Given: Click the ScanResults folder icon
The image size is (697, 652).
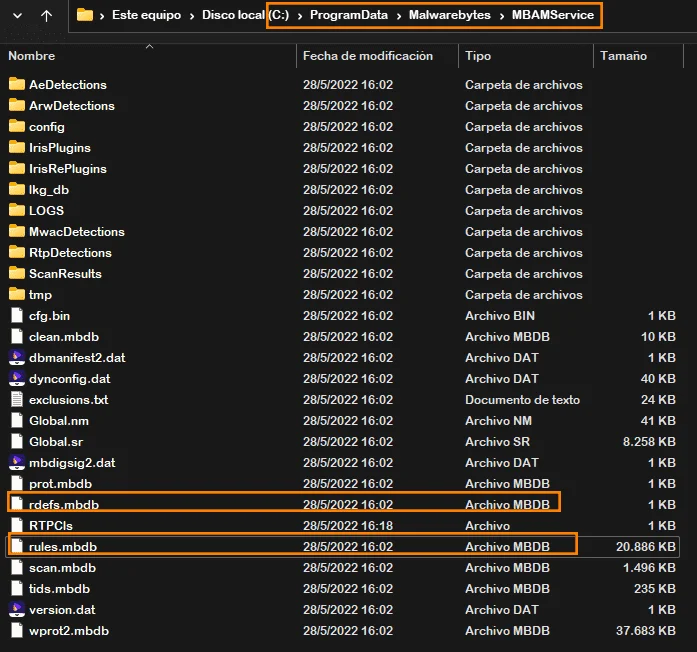Looking at the screenshot, I should pos(17,273).
